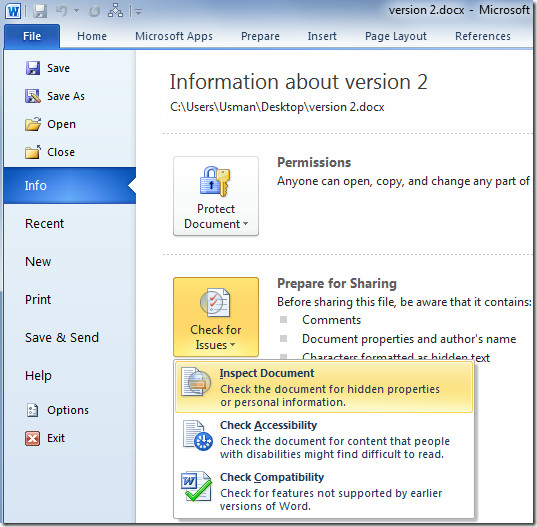This screenshot has height=527, width=537.
Task: Open the References ribbon tab
Action: (483, 36)
